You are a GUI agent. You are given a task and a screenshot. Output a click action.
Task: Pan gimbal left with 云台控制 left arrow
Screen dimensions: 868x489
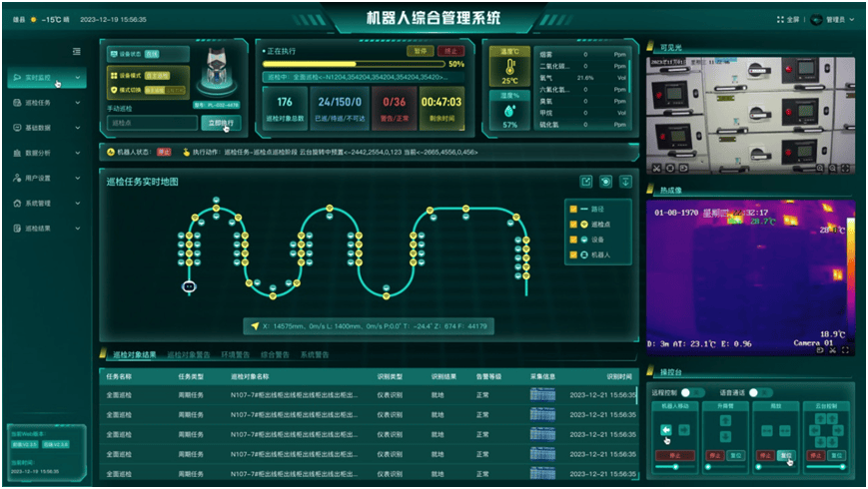814,430
